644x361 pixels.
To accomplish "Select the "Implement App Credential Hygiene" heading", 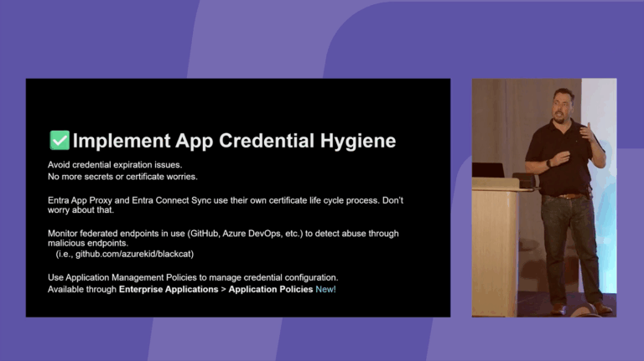I will [x=234, y=141].
